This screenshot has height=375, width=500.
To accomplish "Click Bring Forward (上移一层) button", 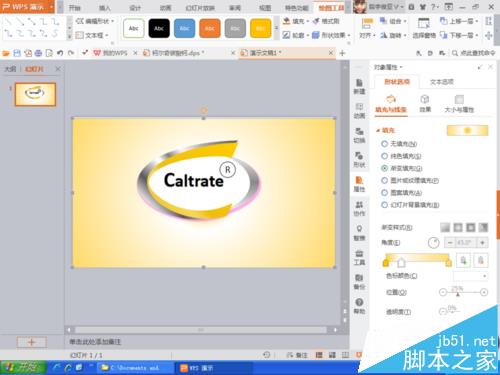I will (x=459, y=21).
